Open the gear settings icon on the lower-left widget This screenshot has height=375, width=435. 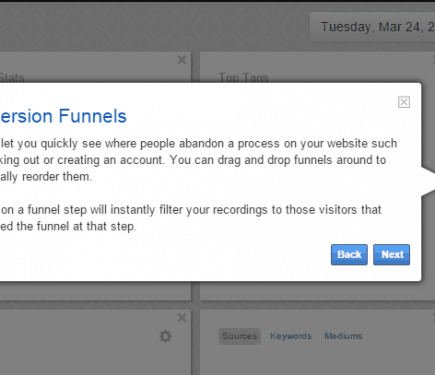165,336
